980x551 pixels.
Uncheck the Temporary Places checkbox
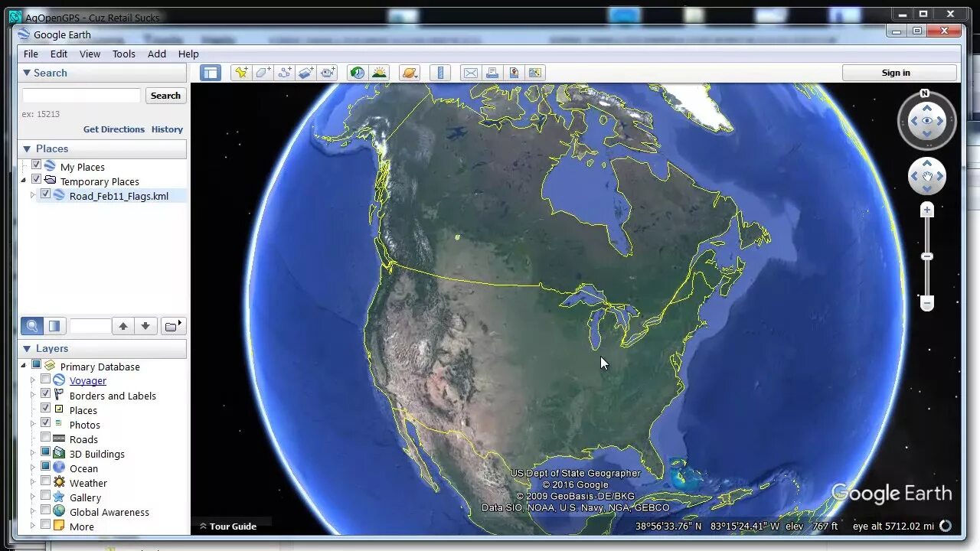(x=36, y=181)
